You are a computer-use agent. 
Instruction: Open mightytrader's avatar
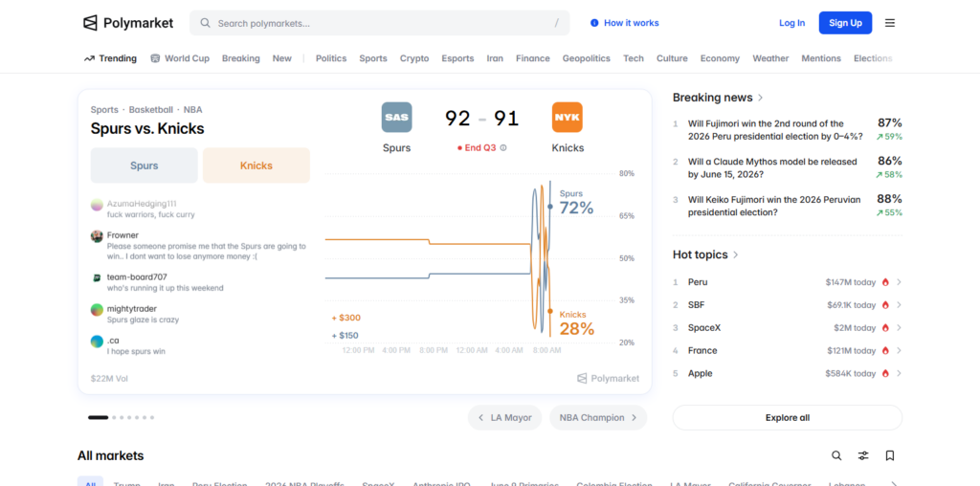(97, 310)
